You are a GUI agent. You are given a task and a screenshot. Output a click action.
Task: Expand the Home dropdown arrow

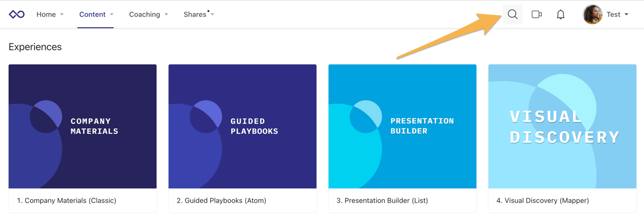tap(62, 15)
